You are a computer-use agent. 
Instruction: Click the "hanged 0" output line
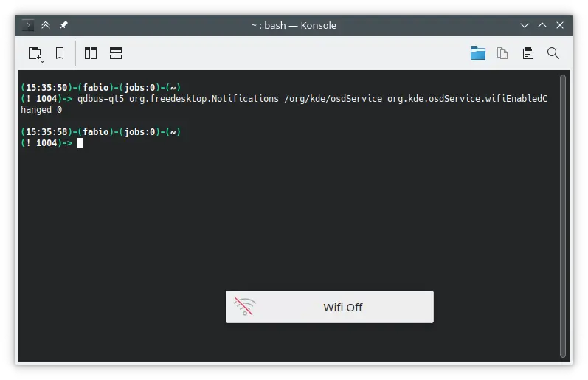(x=41, y=110)
